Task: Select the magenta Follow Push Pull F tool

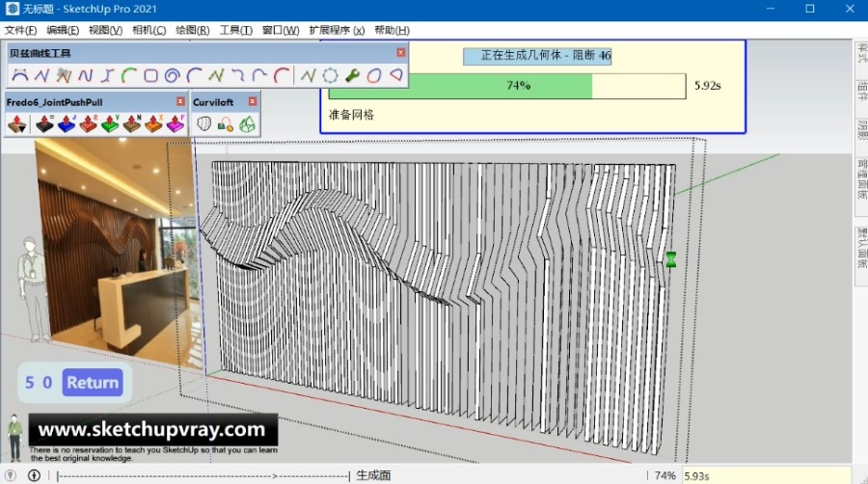Action: (x=176, y=124)
